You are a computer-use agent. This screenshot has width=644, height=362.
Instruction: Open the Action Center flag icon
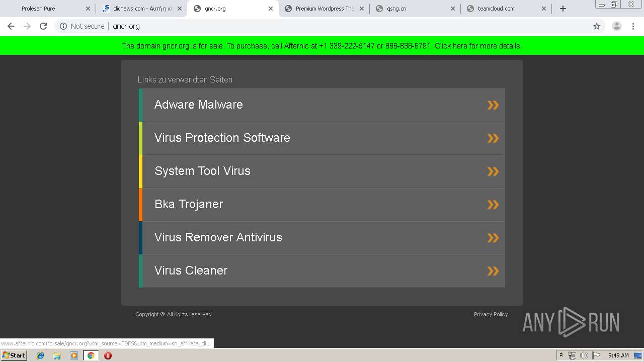(596, 355)
